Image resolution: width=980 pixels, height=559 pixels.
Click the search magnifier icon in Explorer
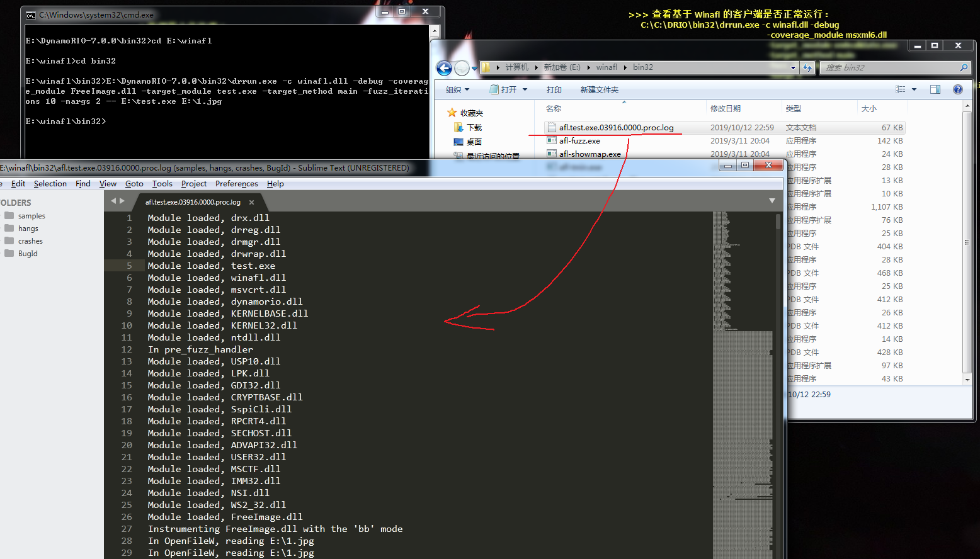(964, 67)
